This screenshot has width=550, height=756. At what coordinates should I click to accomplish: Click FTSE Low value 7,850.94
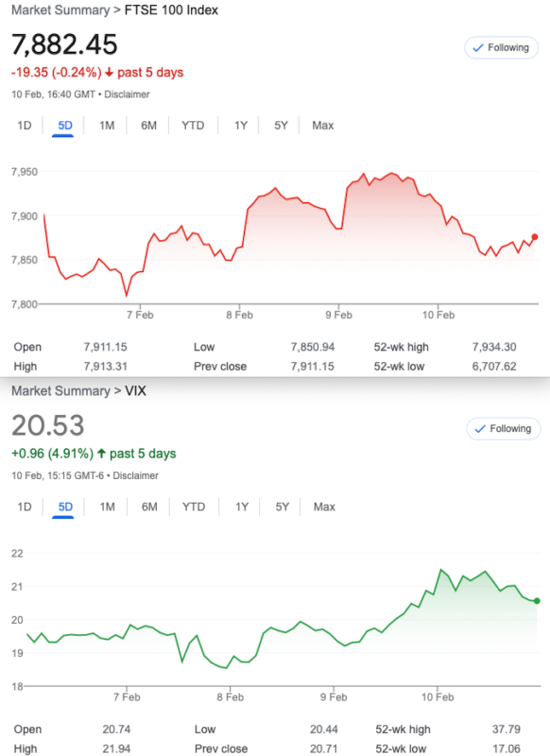click(313, 347)
